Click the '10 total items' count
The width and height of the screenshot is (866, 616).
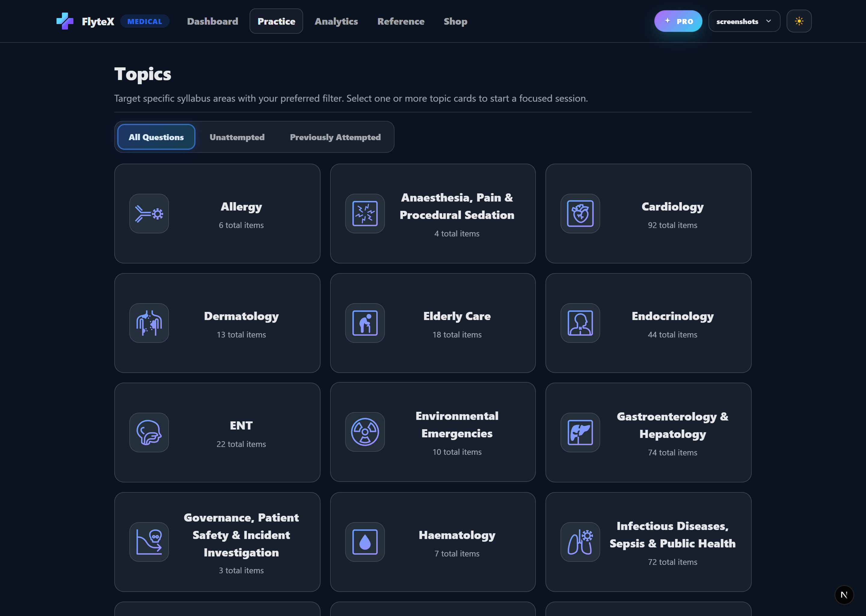pyautogui.click(x=457, y=452)
